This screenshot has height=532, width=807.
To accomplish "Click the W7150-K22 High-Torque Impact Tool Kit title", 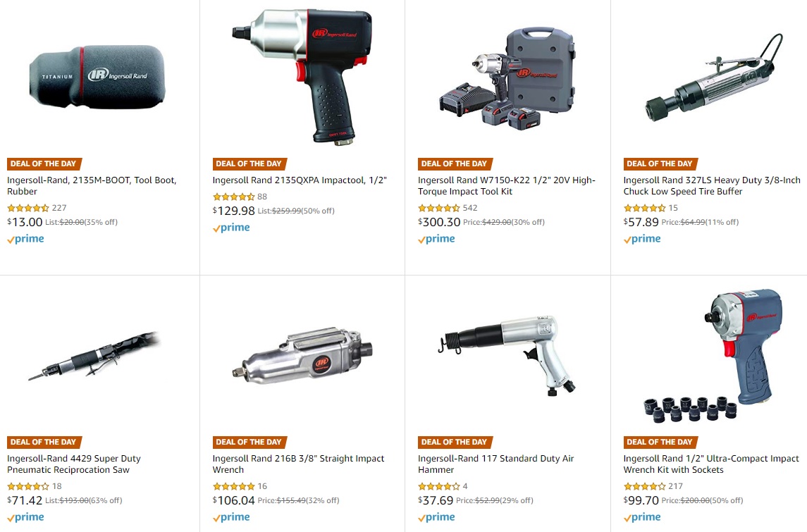I will [507, 186].
